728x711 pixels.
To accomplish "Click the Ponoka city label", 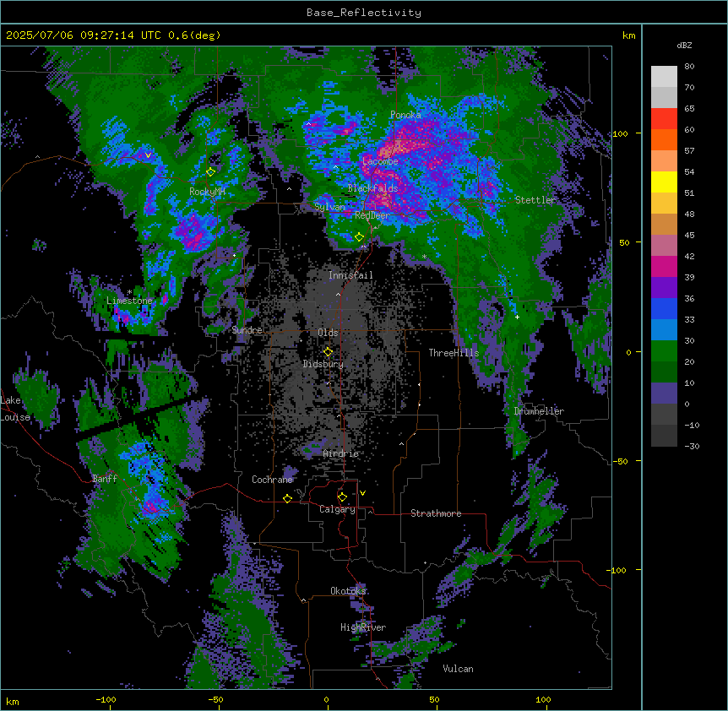I will tap(405, 115).
